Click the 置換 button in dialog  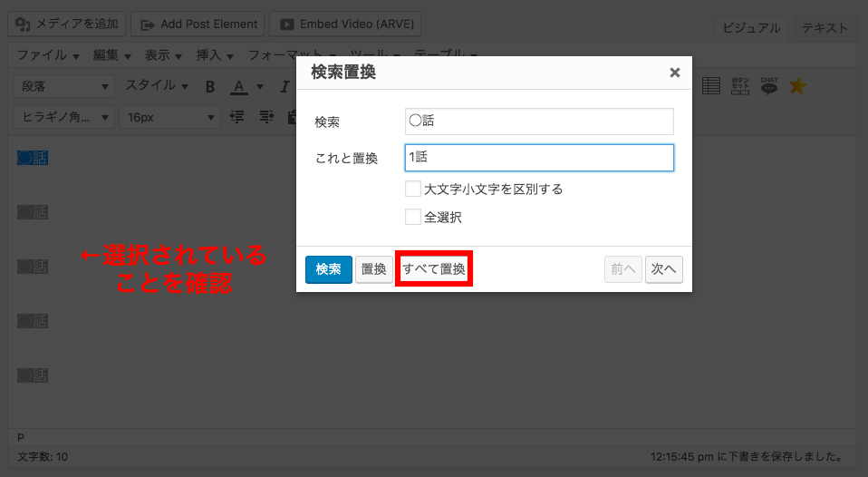[x=373, y=269]
